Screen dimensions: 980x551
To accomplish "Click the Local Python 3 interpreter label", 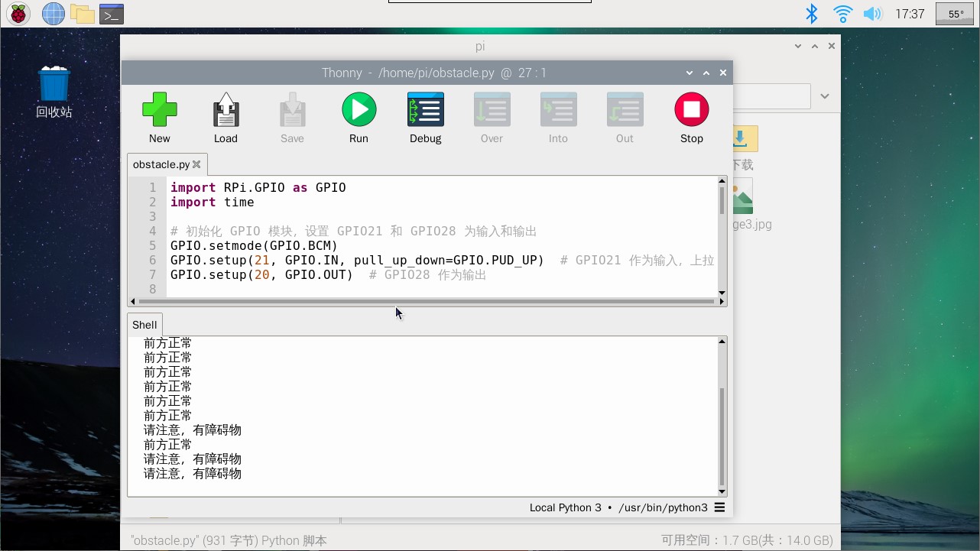I will pyautogui.click(x=565, y=507).
